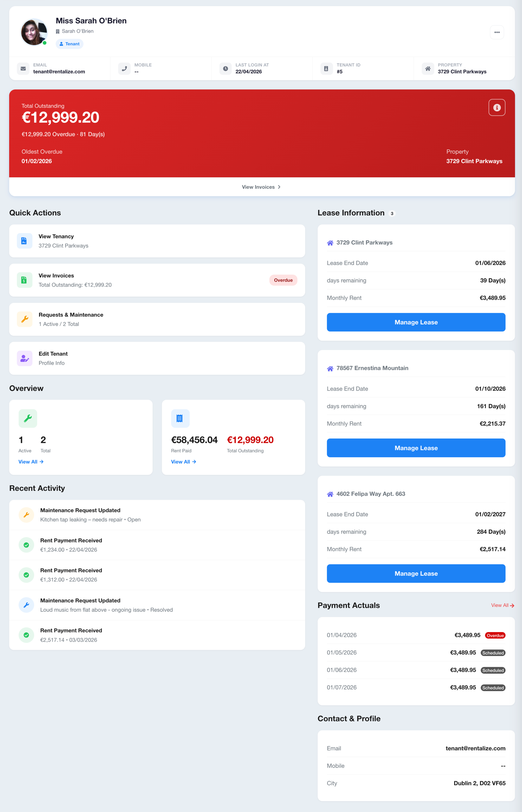
Task: Click checkmark icon for €2,517.14 payment
Action: pyautogui.click(x=26, y=635)
